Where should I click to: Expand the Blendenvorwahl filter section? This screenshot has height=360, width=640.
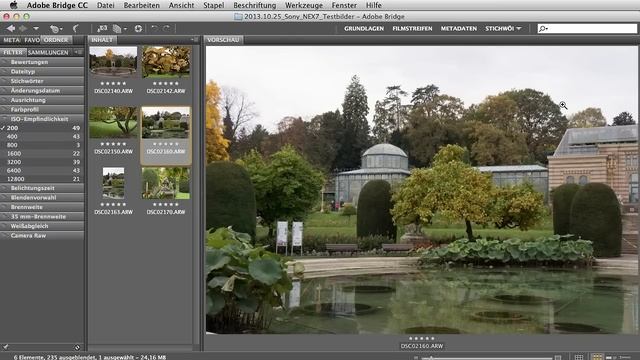click(42, 198)
